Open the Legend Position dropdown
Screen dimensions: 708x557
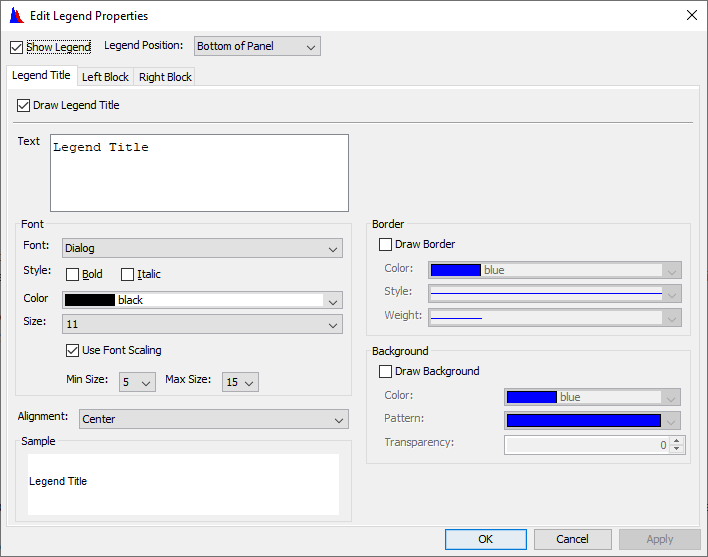coord(257,46)
